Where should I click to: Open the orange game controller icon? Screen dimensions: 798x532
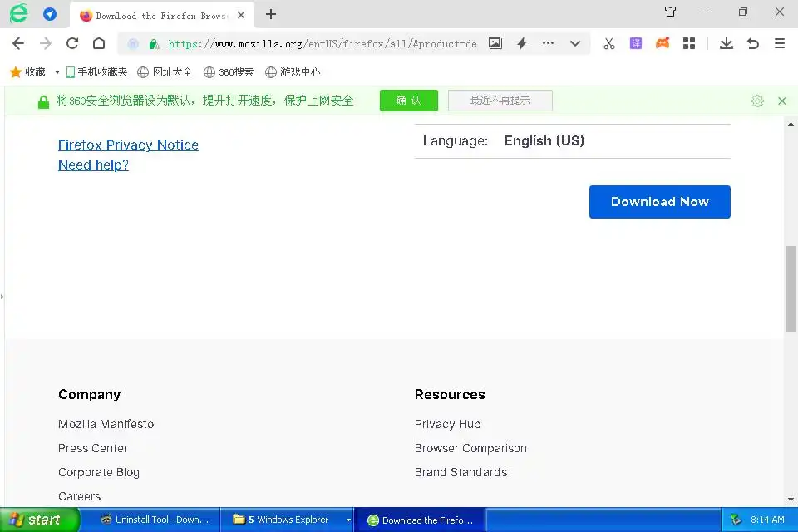click(663, 43)
